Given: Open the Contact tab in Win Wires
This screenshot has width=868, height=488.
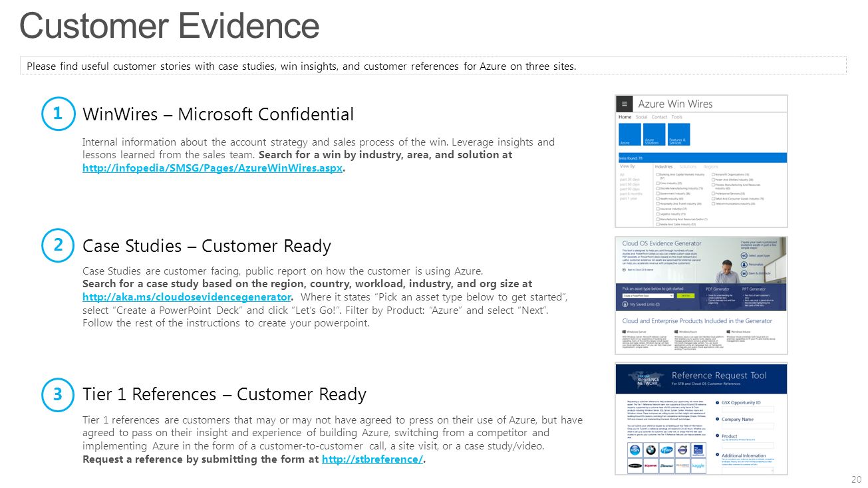Looking at the screenshot, I should pos(659,117).
